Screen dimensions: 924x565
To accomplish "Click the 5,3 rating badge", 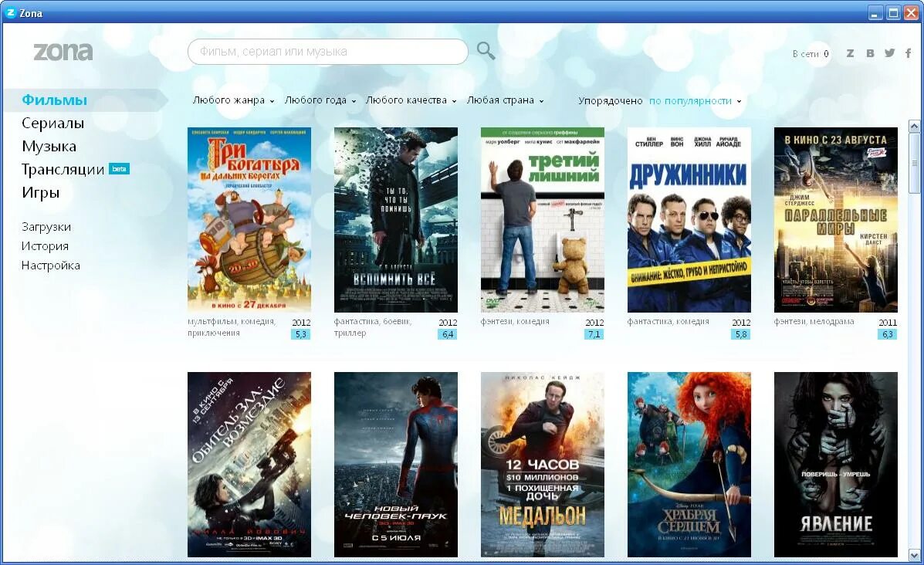I will click(300, 334).
